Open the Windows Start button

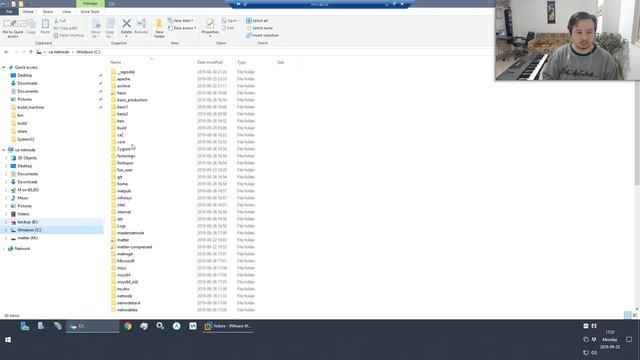(x=8, y=340)
